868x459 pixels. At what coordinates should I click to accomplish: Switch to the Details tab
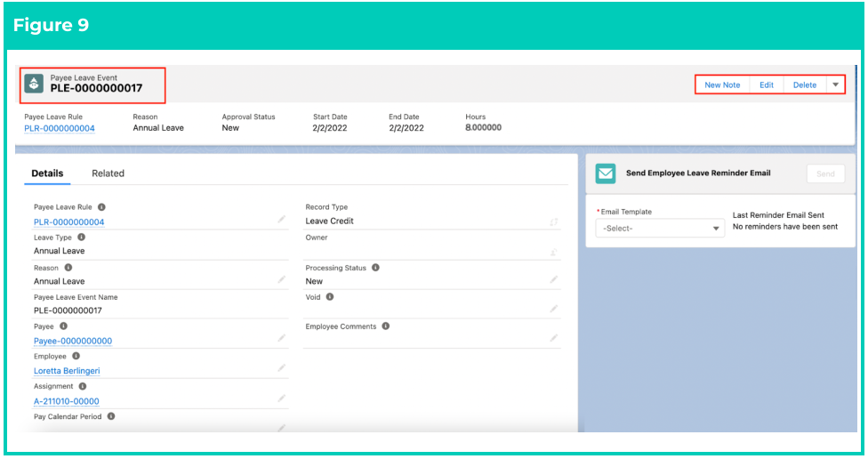[47, 173]
